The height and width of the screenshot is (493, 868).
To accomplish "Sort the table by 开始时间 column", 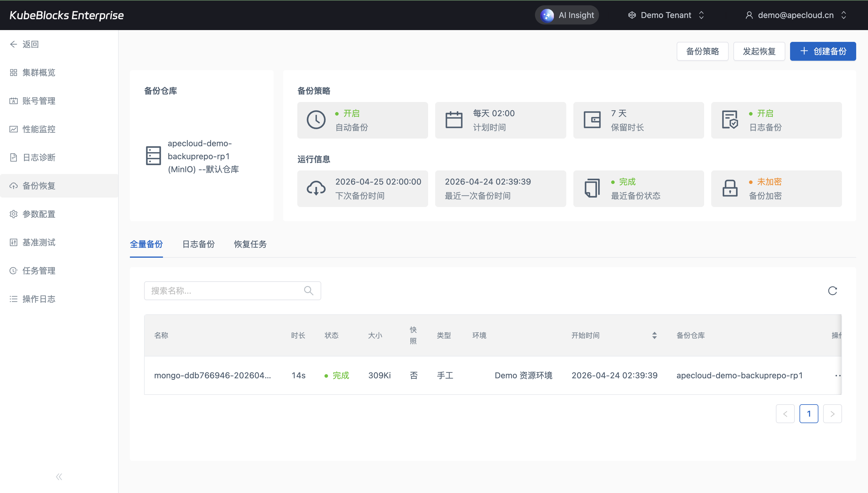I will [x=654, y=335].
